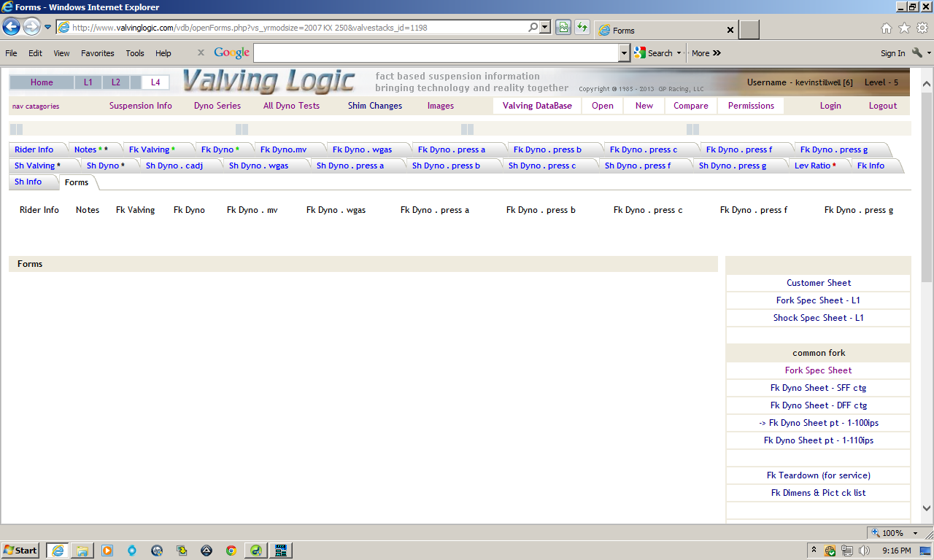Viewport: 934px width, 560px height.
Task: Open the favorites star icon
Action: coord(904,28)
